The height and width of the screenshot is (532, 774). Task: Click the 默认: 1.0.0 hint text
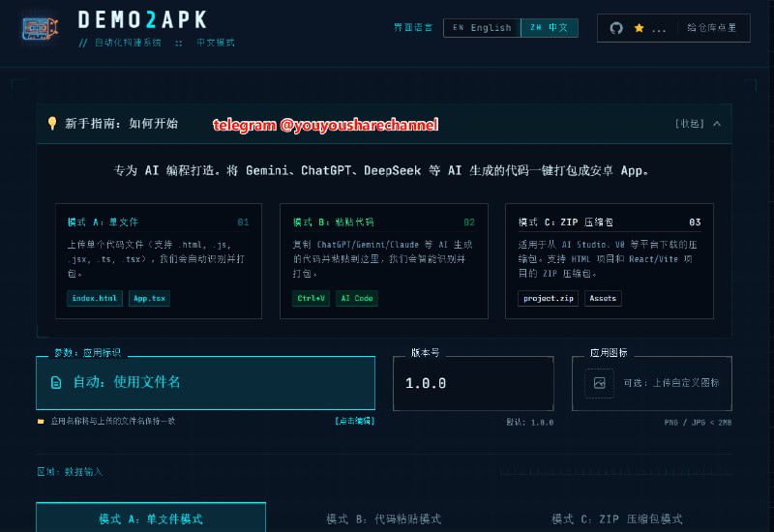click(529, 423)
